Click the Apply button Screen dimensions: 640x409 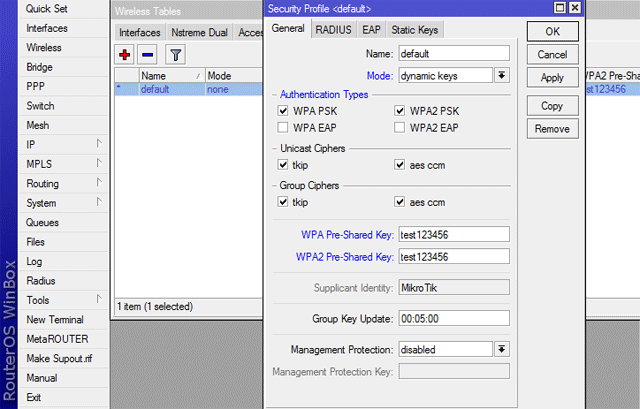click(553, 78)
